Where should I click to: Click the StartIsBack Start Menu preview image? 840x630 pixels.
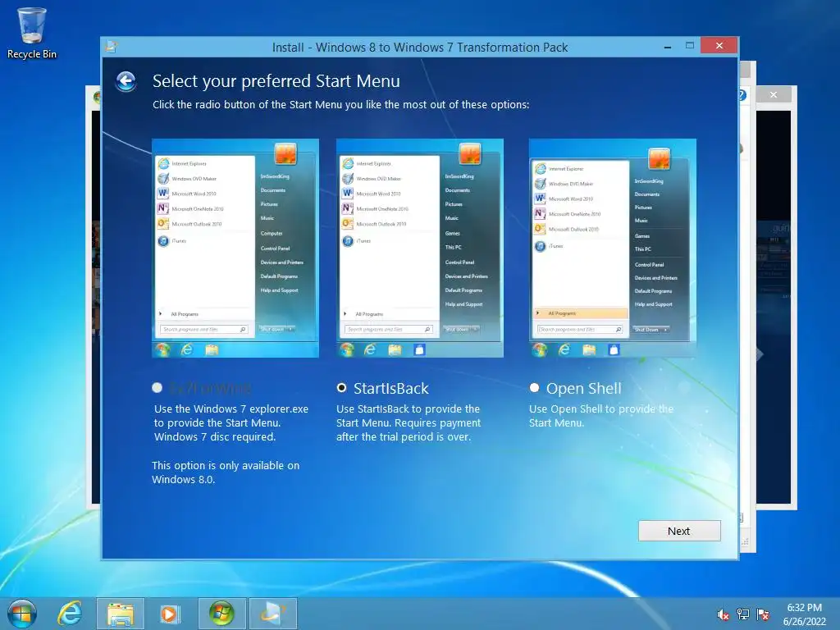tap(419, 248)
